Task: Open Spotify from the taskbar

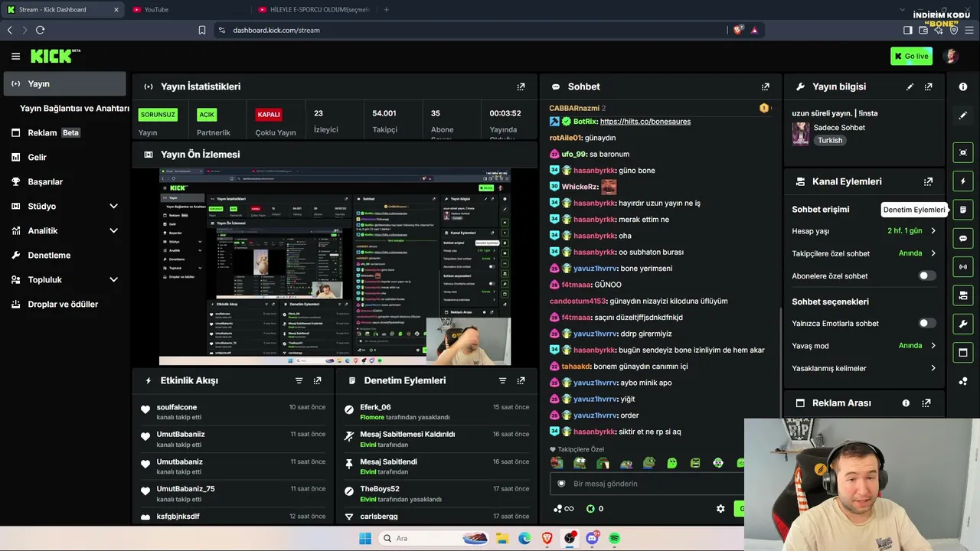Action: (614, 538)
